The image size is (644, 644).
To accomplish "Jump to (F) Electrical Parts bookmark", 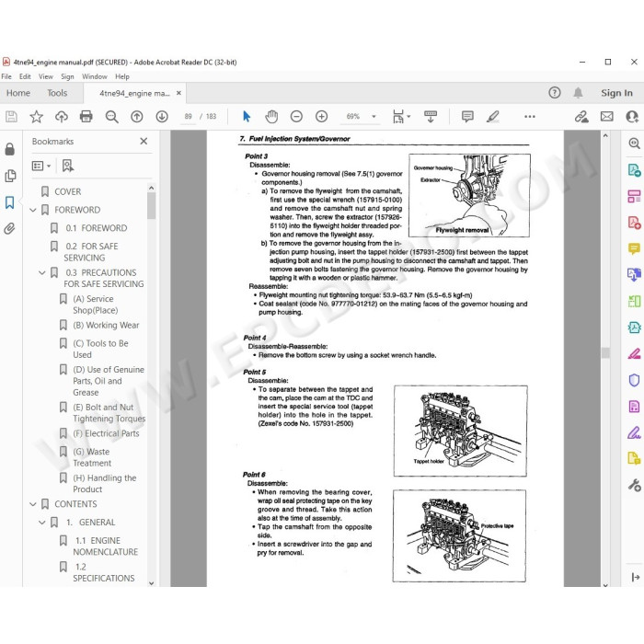I will [x=106, y=433].
